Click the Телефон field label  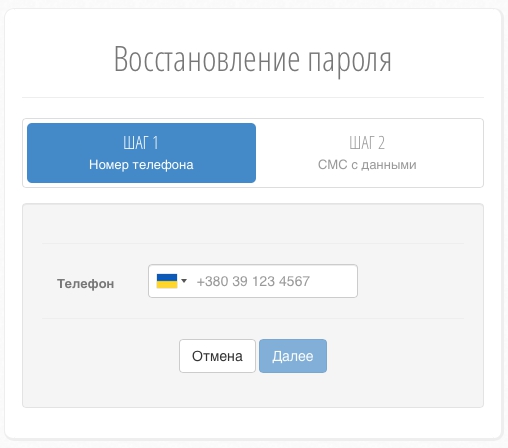point(86,284)
